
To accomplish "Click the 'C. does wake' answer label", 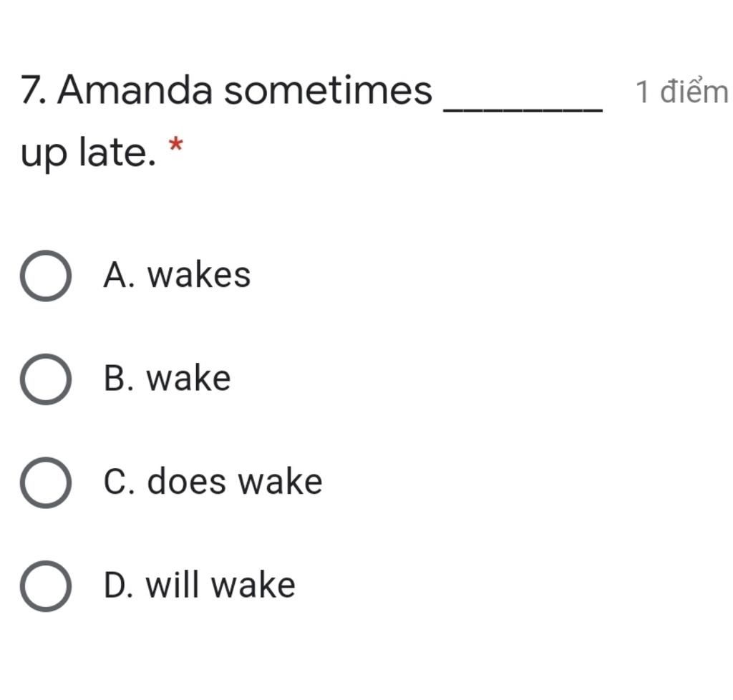I will (x=213, y=481).
